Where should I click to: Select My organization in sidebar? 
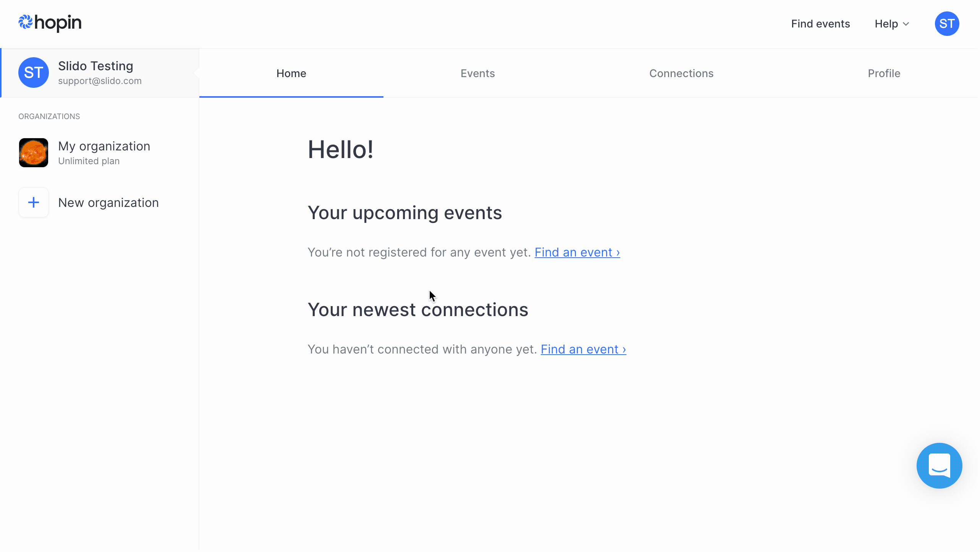99,153
